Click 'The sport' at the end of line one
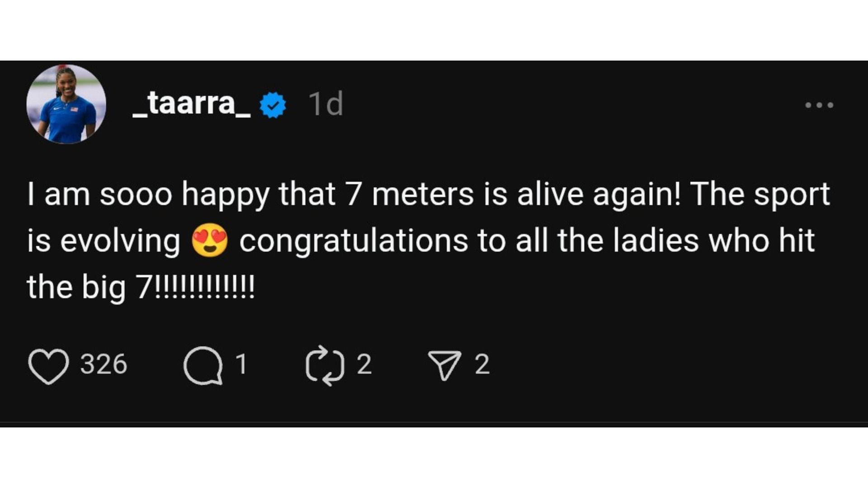 (x=759, y=194)
